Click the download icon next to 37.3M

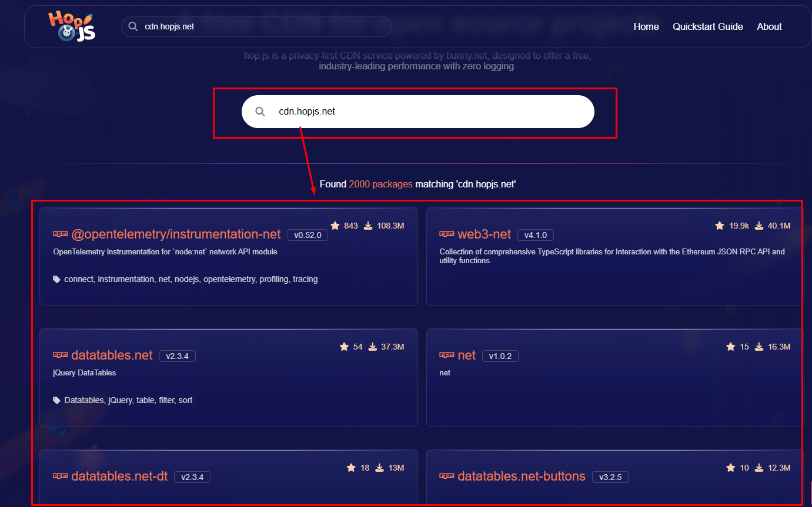tap(373, 347)
